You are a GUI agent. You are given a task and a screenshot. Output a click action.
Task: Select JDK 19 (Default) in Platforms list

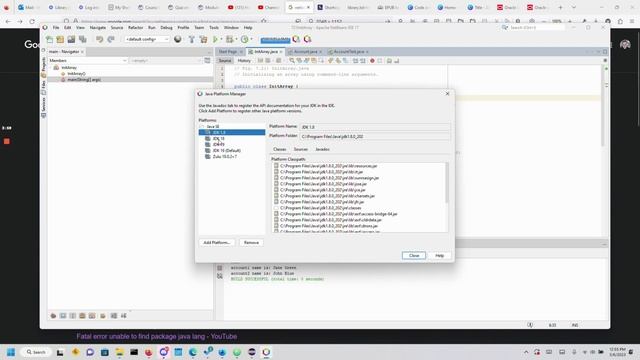coord(227,151)
